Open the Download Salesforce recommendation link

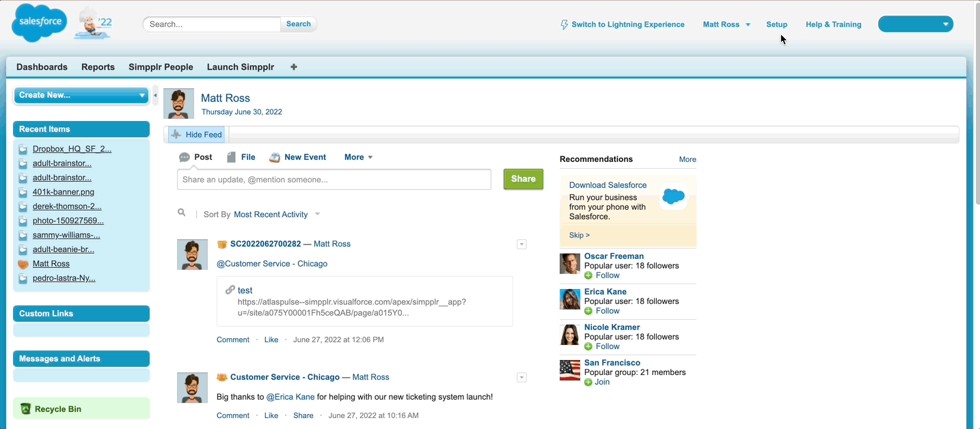[x=608, y=185]
